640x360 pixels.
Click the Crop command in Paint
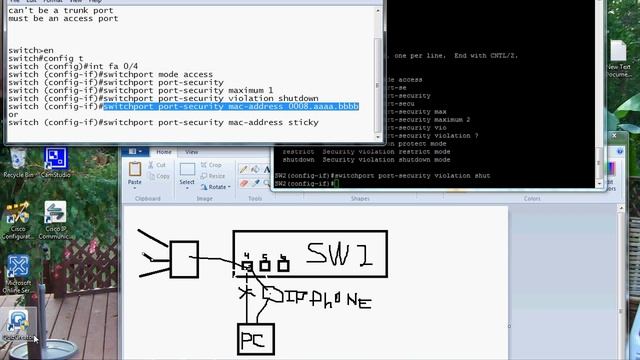(x=211, y=165)
